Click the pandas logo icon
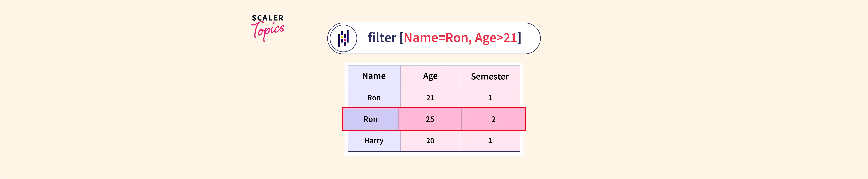Viewport: 868px width, 179px height. coord(343,38)
